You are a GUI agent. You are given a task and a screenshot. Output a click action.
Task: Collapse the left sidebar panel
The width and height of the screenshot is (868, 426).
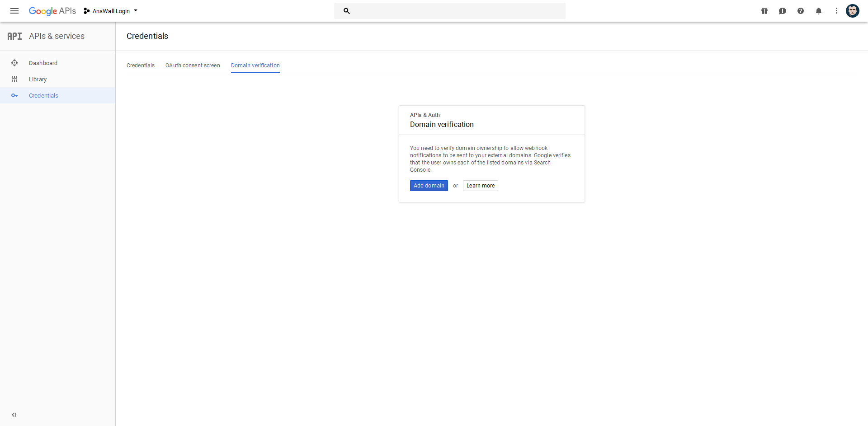click(14, 415)
